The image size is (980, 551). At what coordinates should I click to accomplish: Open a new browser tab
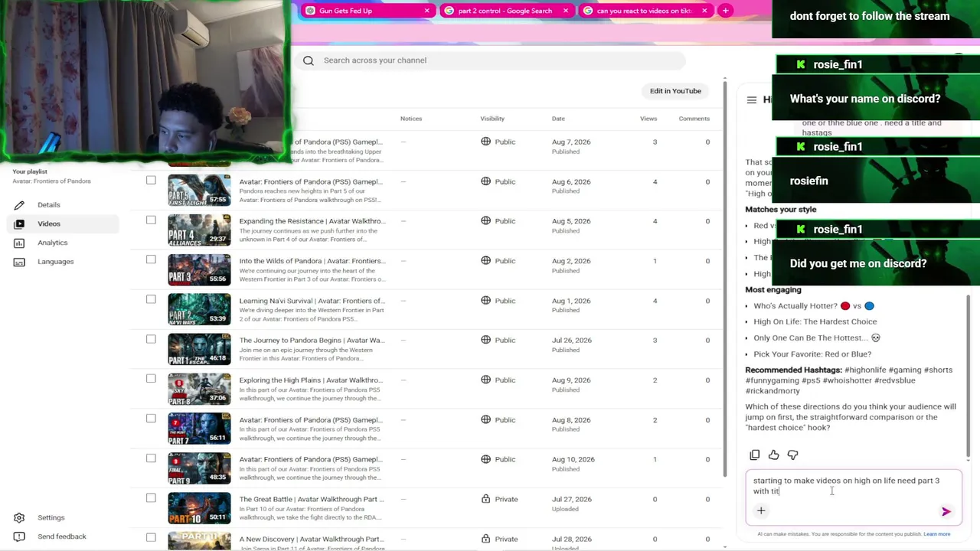click(x=725, y=11)
